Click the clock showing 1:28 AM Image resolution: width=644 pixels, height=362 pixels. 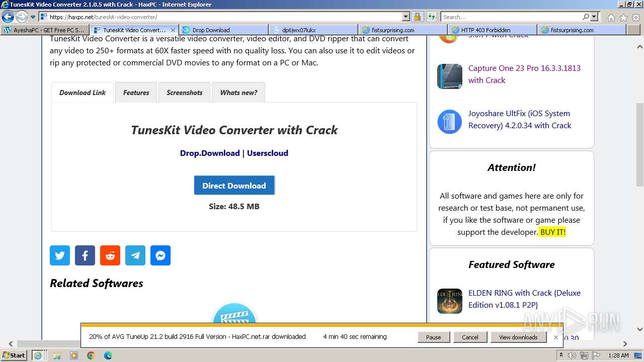click(x=618, y=355)
